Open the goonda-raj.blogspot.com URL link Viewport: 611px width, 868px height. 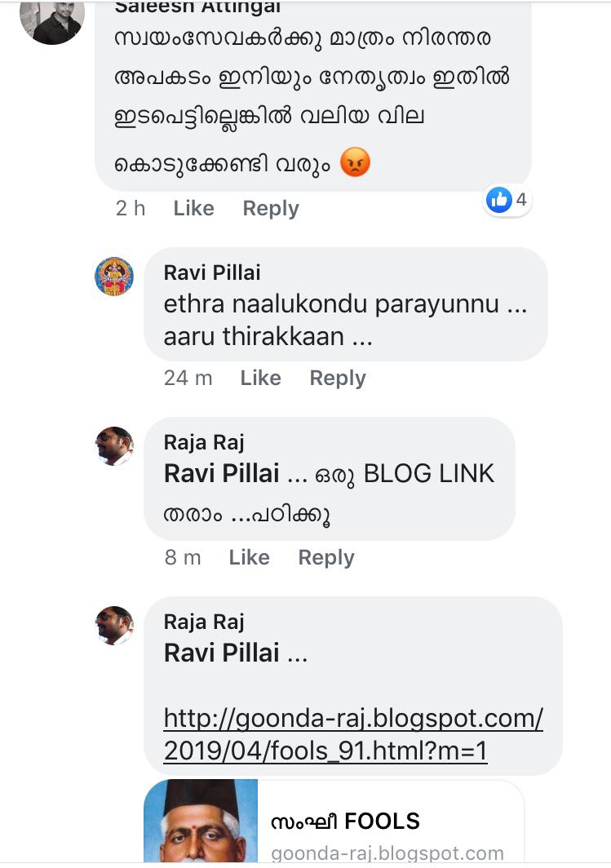353,734
